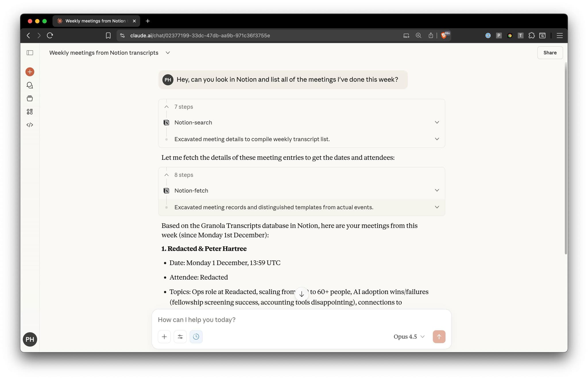Open a new browser tab
The height and width of the screenshot is (379, 588).
click(x=148, y=21)
